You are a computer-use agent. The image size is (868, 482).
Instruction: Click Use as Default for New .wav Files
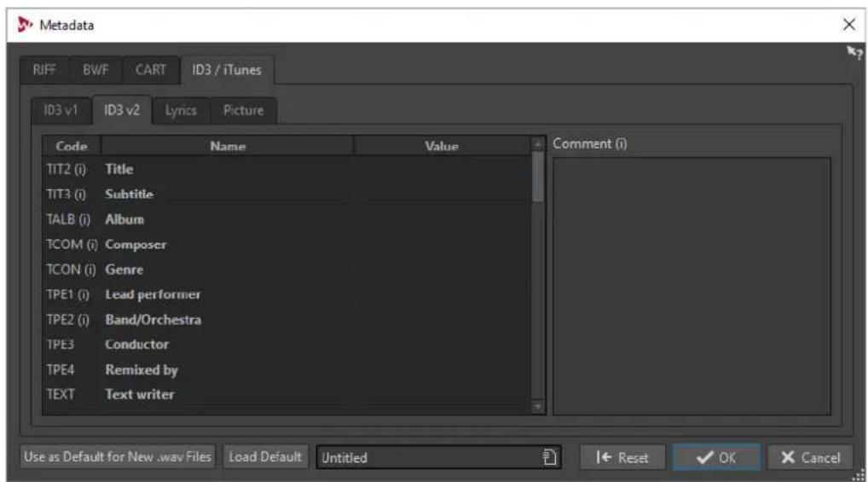pyautogui.click(x=118, y=457)
